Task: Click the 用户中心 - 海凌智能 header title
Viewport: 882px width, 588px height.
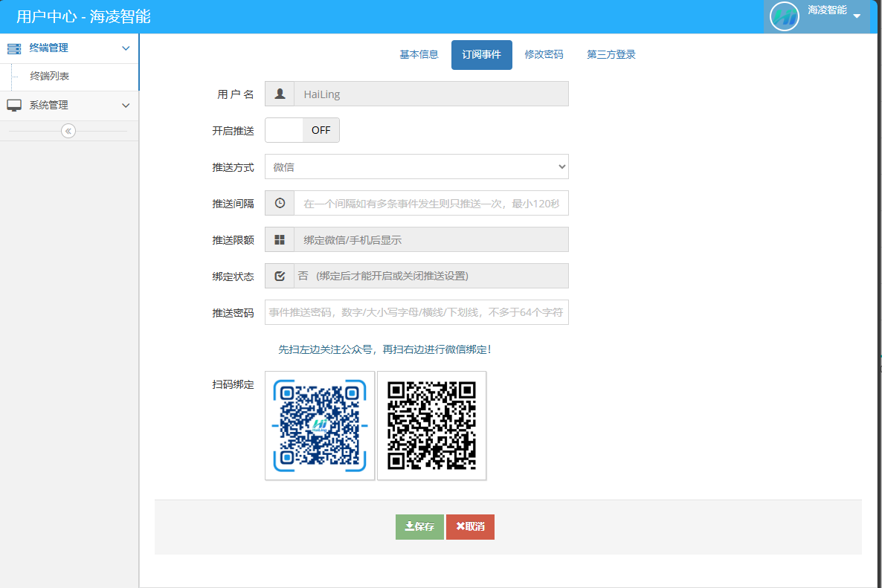Action: point(84,16)
